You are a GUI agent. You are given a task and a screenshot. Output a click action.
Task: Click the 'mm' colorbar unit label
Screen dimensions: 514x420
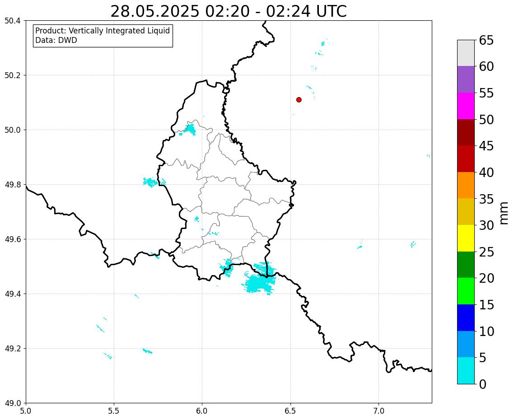504,214
